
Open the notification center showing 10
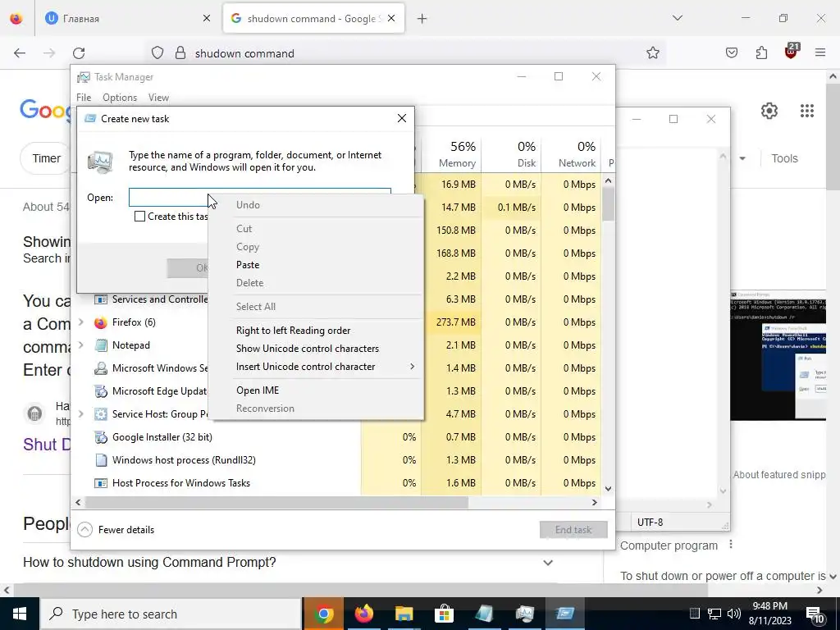click(815, 614)
